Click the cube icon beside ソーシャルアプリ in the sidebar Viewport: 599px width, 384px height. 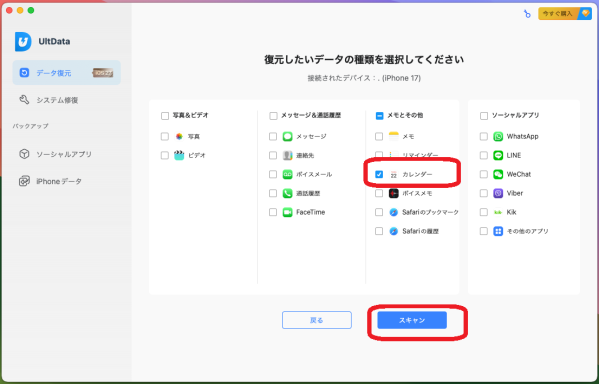coord(24,154)
